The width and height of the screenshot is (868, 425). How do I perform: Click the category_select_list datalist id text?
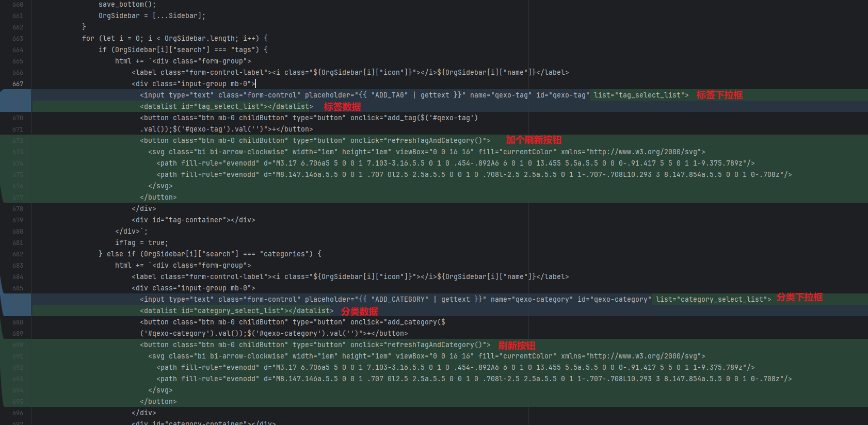pyautogui.click(x=240, y=310)
